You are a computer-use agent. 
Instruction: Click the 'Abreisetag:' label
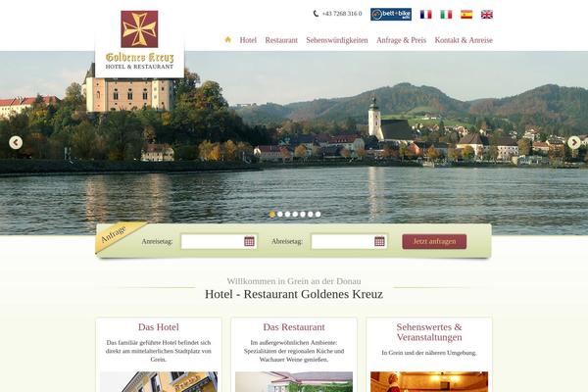pos(287,241)
